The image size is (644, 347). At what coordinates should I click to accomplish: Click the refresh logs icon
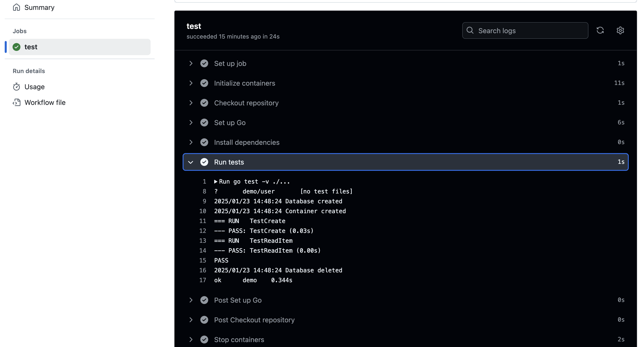pyautogui.click(x=600, y=30)
